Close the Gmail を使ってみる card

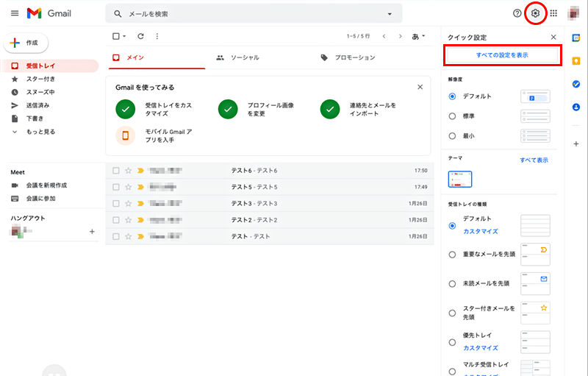point(420,87)
